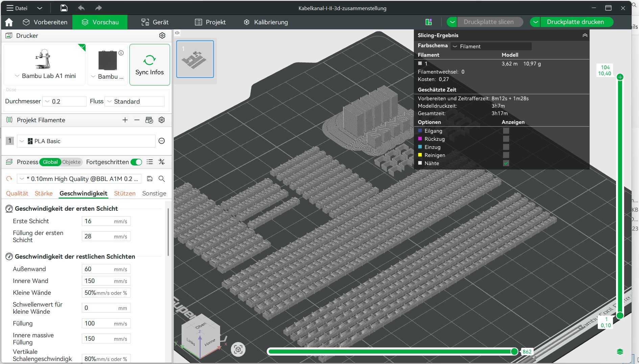Reset the view with the perspective icon
Viewport: 639px width, 364px height.
point(238,349)
